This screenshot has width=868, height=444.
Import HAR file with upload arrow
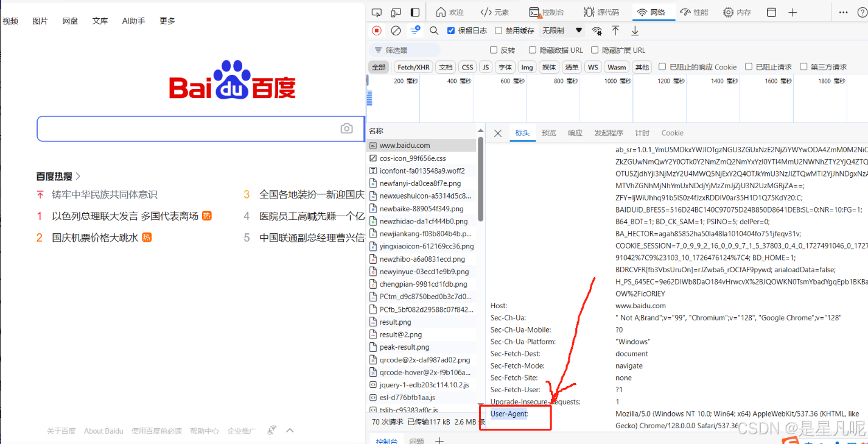[615, 30]
